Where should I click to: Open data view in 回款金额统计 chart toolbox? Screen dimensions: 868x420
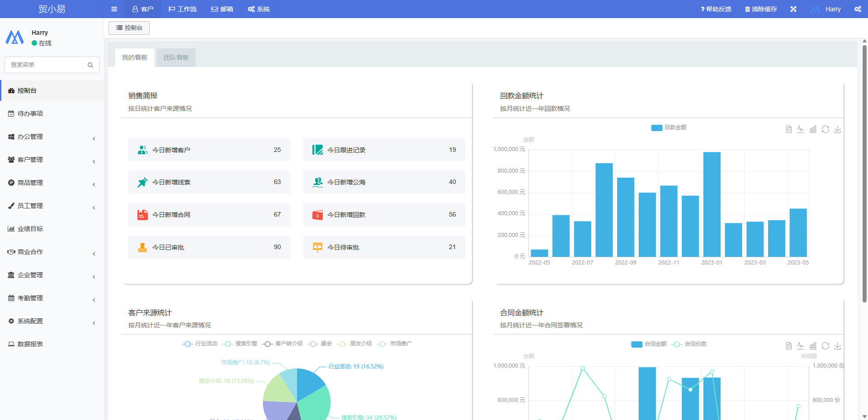[788, 129]
